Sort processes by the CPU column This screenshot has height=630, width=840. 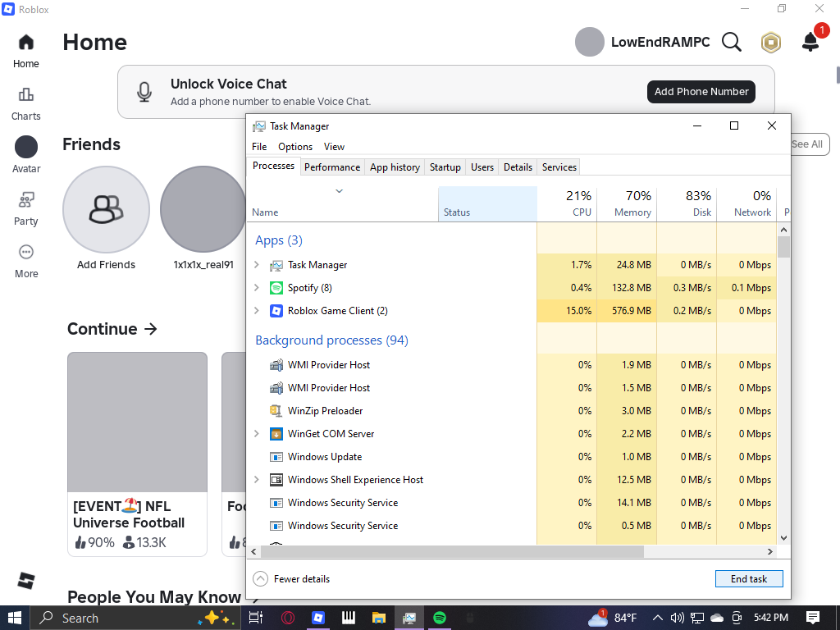click(567, 203)
